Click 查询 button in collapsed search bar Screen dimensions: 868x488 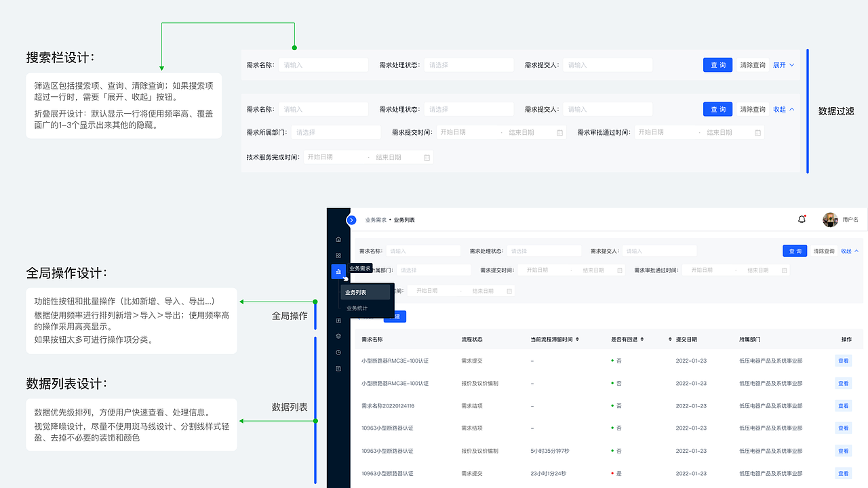point(717,65)
